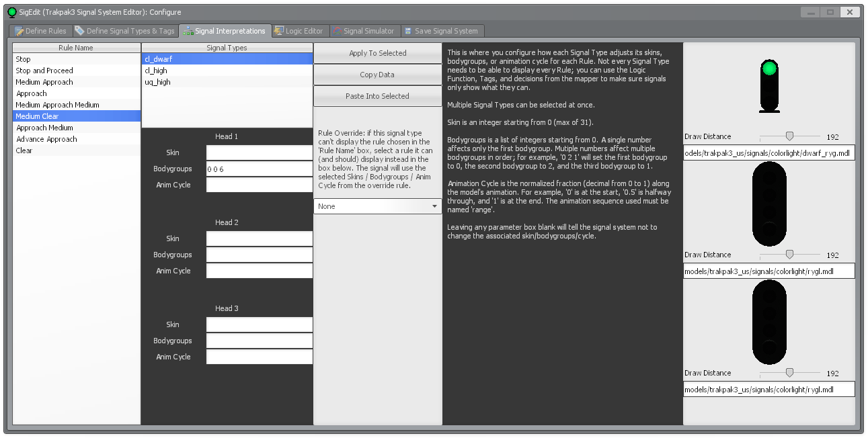Click the Rule Name column header
This screenshot has height=438, width=868.
click(x=77, y=48)
